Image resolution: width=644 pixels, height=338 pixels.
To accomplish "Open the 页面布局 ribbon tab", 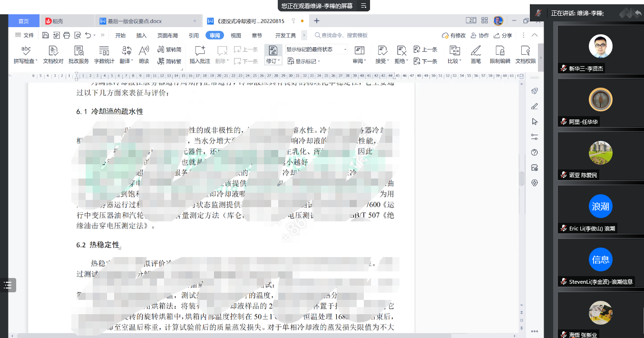I will pos(167,35).
